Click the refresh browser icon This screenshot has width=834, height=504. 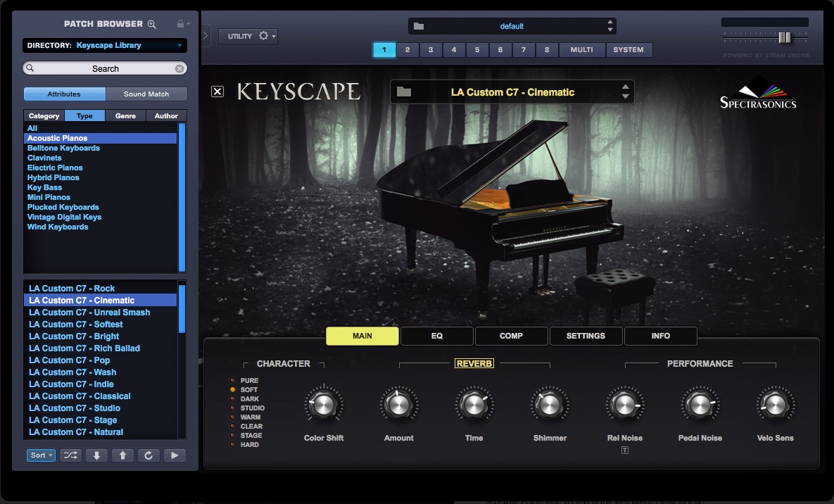(149, 455)
